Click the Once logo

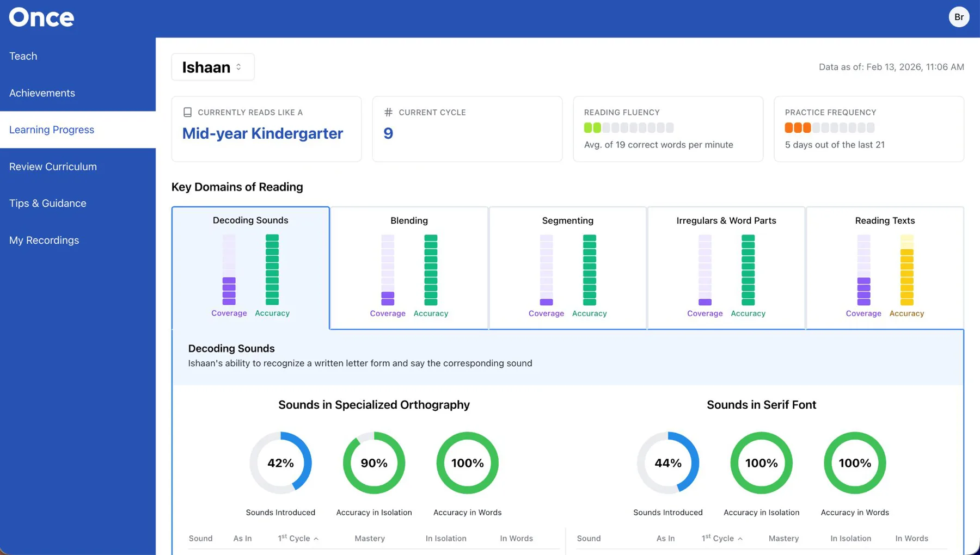(41, 17)
